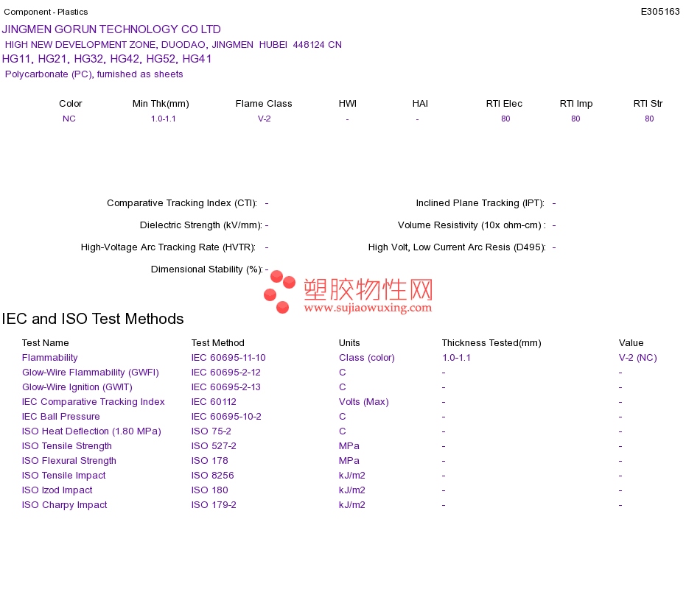Screen dimensions: 700x589
Task: Click the Flame Class column header
Action: [264, 104]
